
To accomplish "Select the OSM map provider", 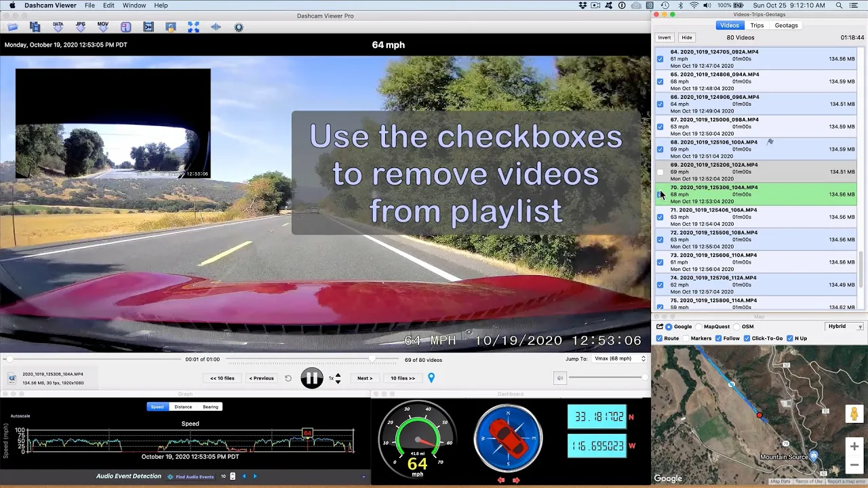I will click(736, 327).
